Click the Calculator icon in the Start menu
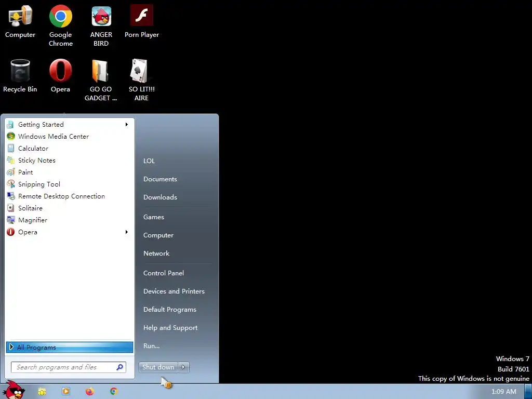Image resolution: width=532 pixels, height=399 pixels. tap(10, 148)
